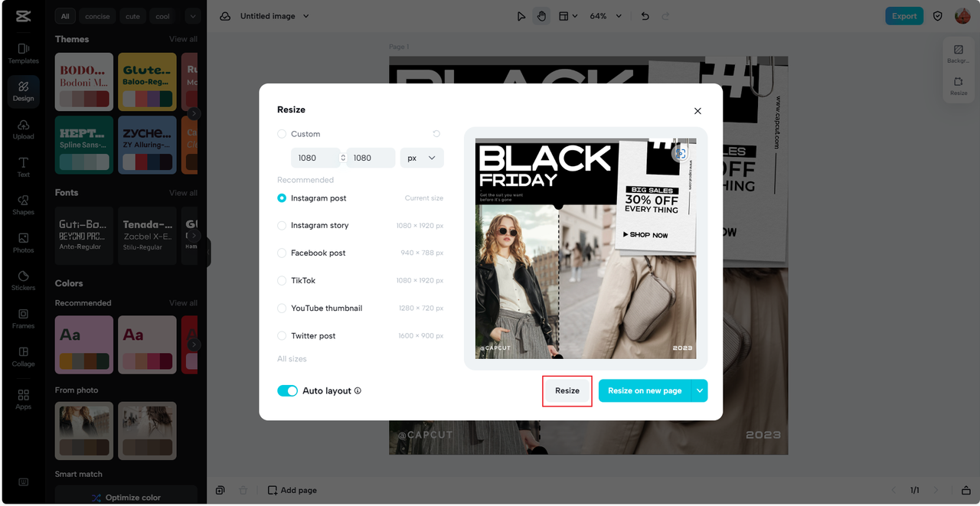Image resolution: width=980 pixels, height=506 pixels.
Task: Close the Resize dialog
Action: [697, 111]
